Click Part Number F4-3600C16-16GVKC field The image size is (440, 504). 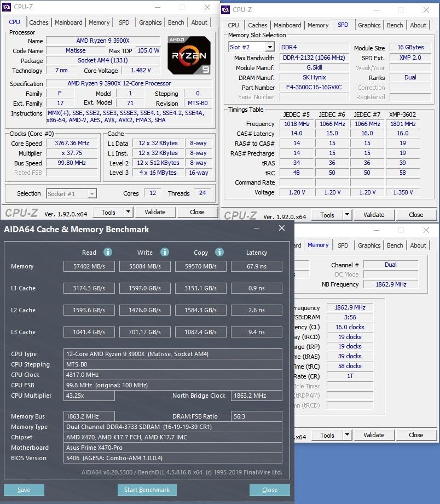(314, 88)
